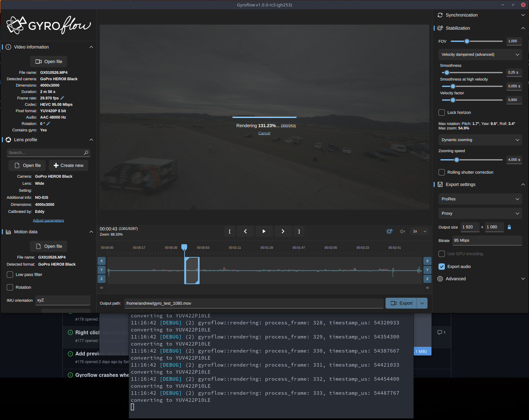Open Dynamic zooming dropdown

(480, 140)
